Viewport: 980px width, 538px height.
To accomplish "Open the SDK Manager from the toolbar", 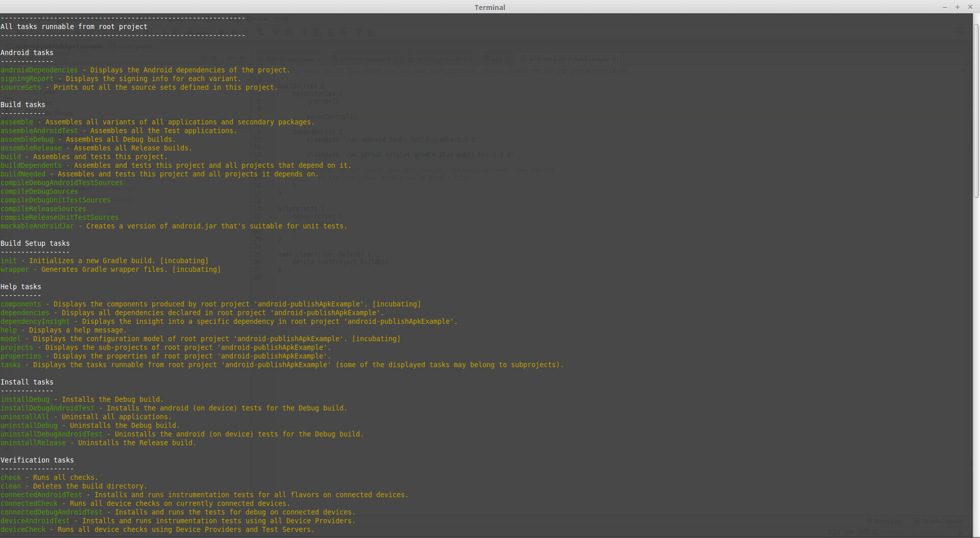I will coord(330,32).
